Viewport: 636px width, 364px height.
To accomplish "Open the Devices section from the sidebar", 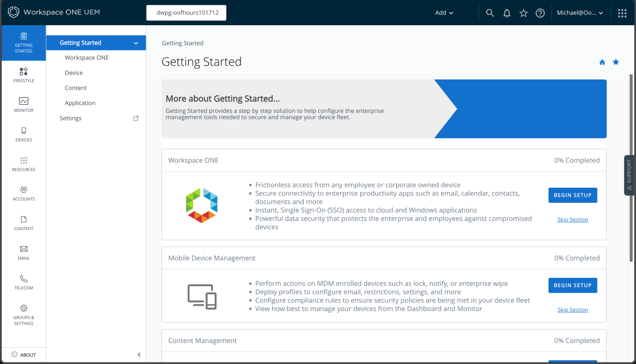I will point(23,134).
